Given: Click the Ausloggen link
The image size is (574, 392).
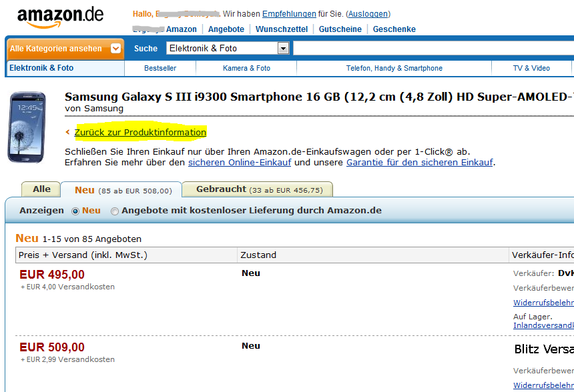Looking at the screenshot, I should coord(368,14).
